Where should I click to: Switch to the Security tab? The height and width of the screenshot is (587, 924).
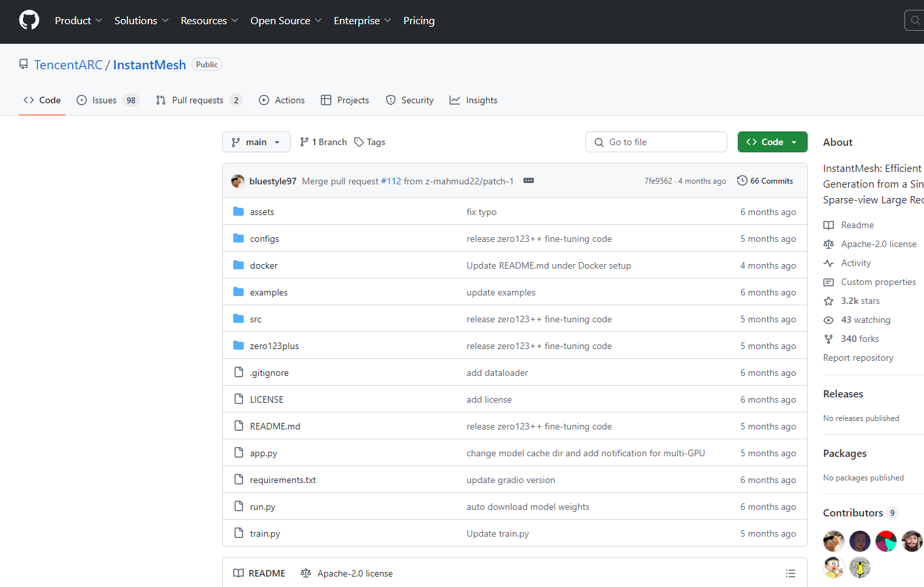tap(410, 100)
